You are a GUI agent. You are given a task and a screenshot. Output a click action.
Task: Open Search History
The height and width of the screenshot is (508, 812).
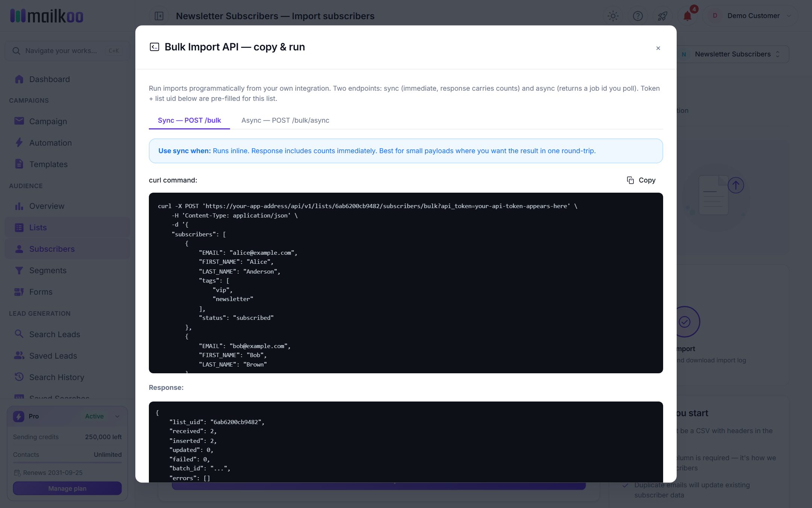67,377
